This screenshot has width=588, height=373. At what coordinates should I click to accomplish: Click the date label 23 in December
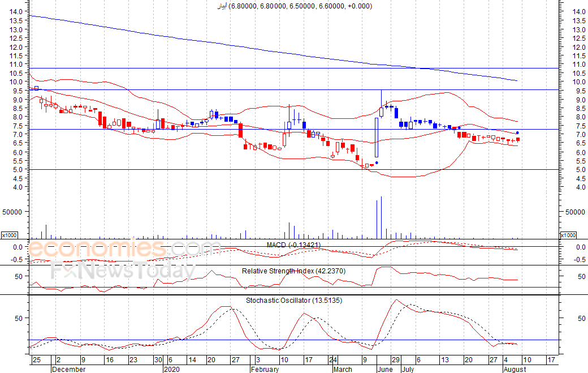click(x=133, y=360)
